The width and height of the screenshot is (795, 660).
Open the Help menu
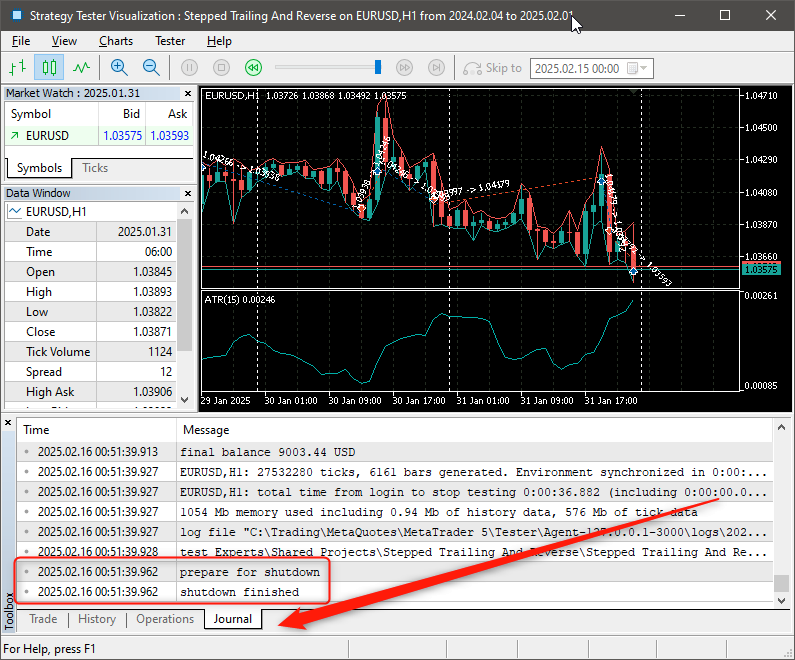click(219, 41)
